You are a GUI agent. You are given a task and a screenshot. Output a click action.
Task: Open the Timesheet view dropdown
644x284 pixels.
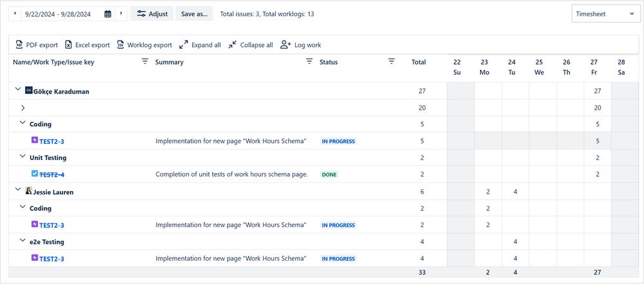tap(605, 14)
